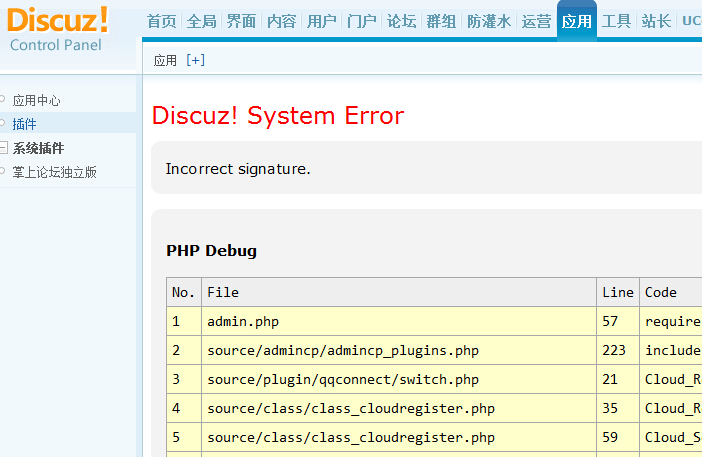Open the 内容 menu tab
This screenshot has height=457, width=702.
pyautogui.click(x=282, y=21)
